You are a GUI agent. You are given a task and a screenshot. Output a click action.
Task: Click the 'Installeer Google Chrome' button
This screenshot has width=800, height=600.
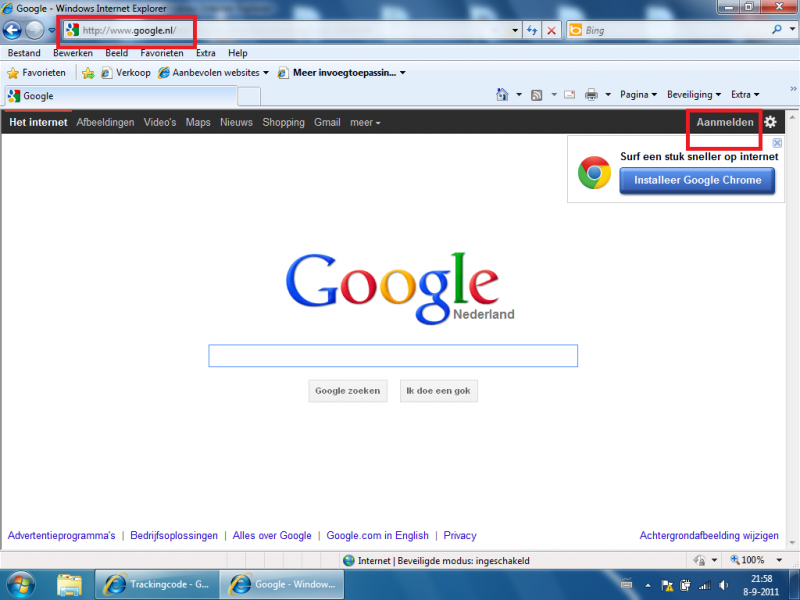click(697, 180)
